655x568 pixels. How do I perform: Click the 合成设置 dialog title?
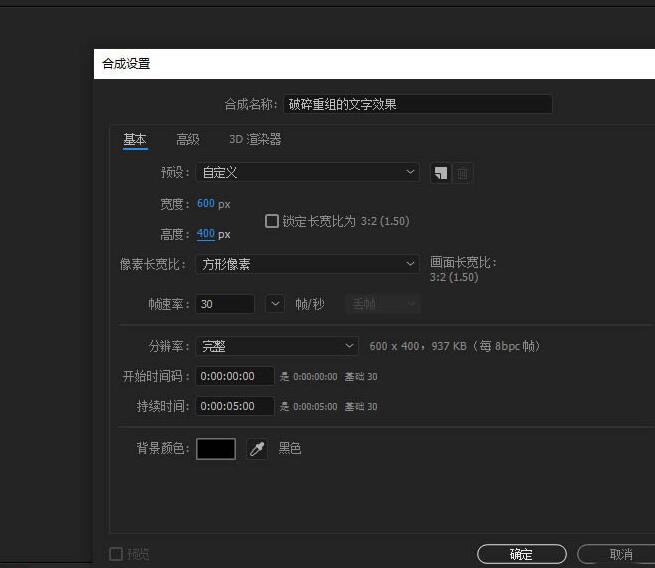pos(126,64)
